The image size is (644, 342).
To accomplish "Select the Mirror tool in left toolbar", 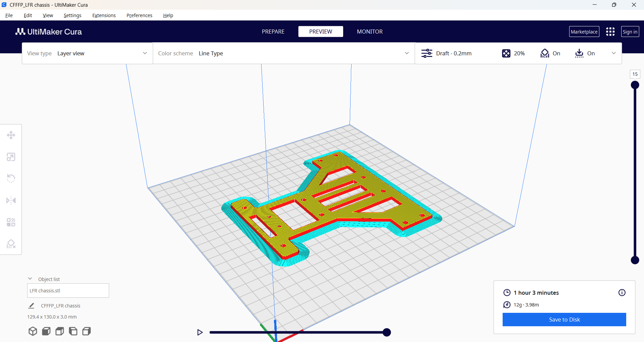I will pyautogui.click(x=11, y=201).
